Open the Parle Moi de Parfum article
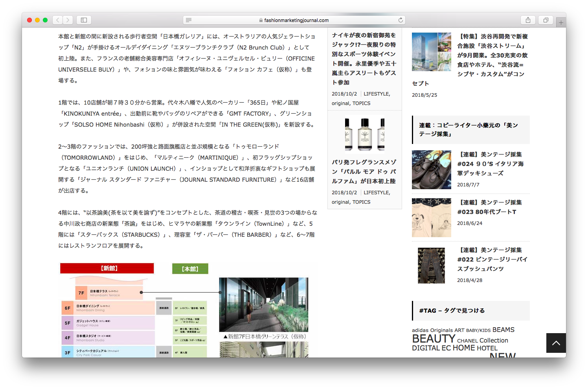 (364, 171)
